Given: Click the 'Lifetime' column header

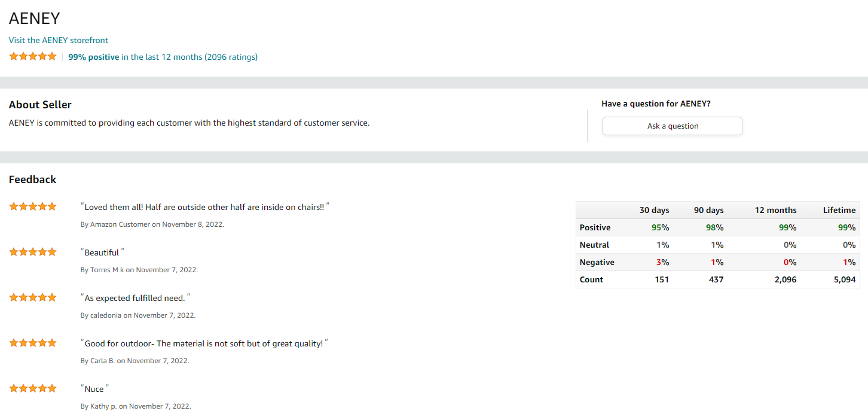Looking at the screenshot, I should [839, 210].
